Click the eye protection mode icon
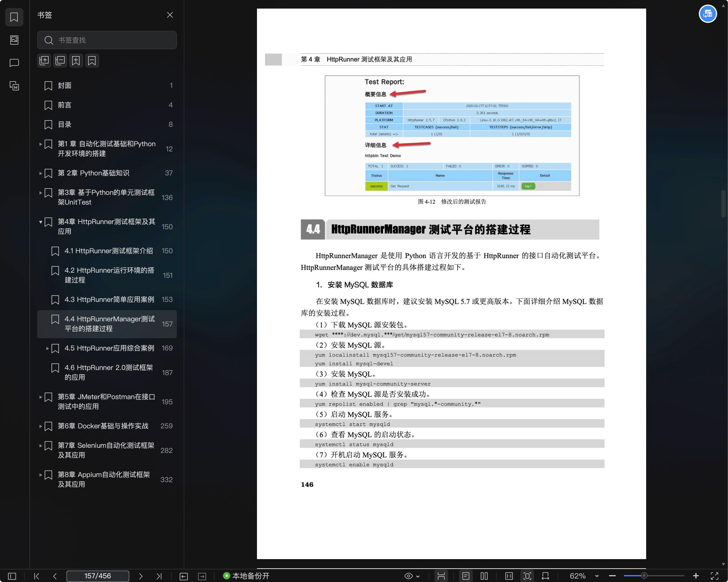The image size is (728, 582). [409, 576]
